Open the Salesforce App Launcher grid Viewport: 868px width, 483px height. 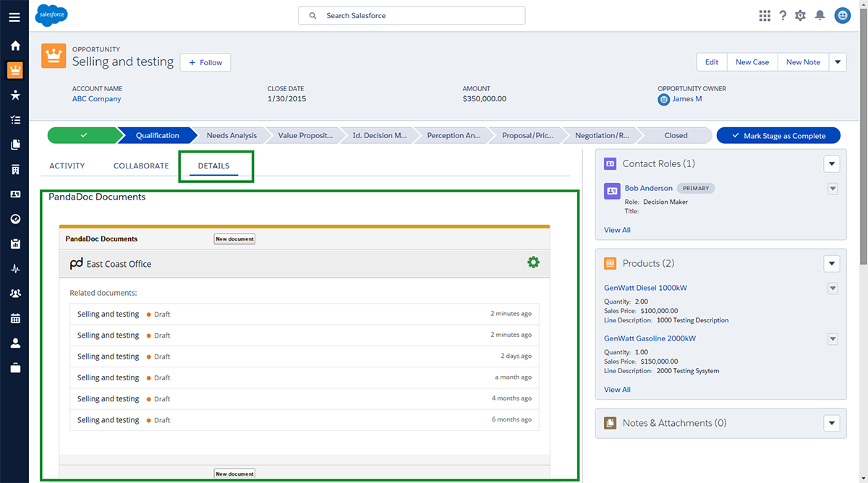(x=765, y=14)
